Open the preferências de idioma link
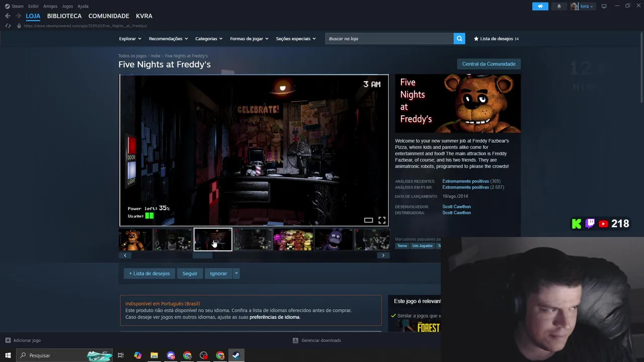Viewport: 644px width, 362px height. [274, 317]
